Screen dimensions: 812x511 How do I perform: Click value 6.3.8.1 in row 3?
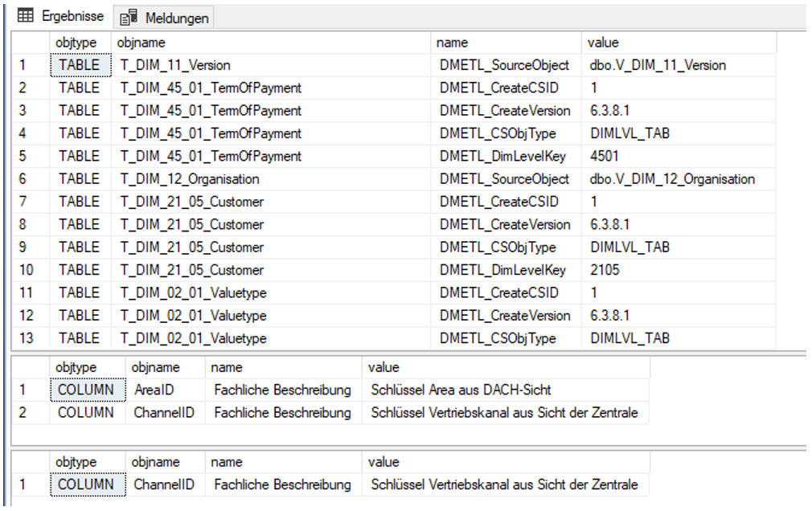(x=679, y=111)
